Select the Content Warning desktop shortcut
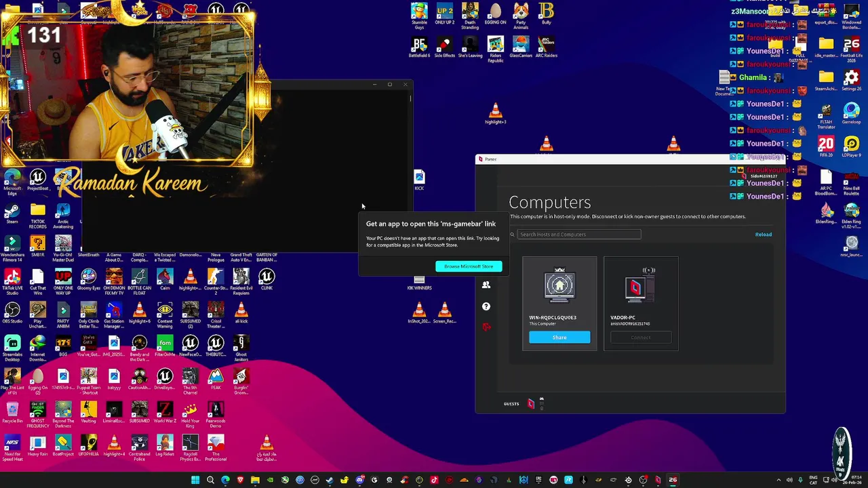 click(x=165, y=316)
